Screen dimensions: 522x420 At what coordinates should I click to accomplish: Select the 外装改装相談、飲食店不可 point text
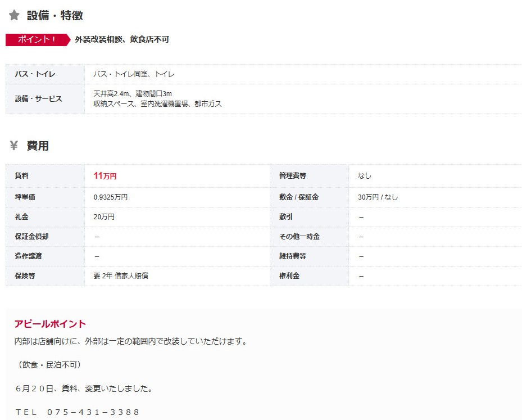tap(122, 39)
